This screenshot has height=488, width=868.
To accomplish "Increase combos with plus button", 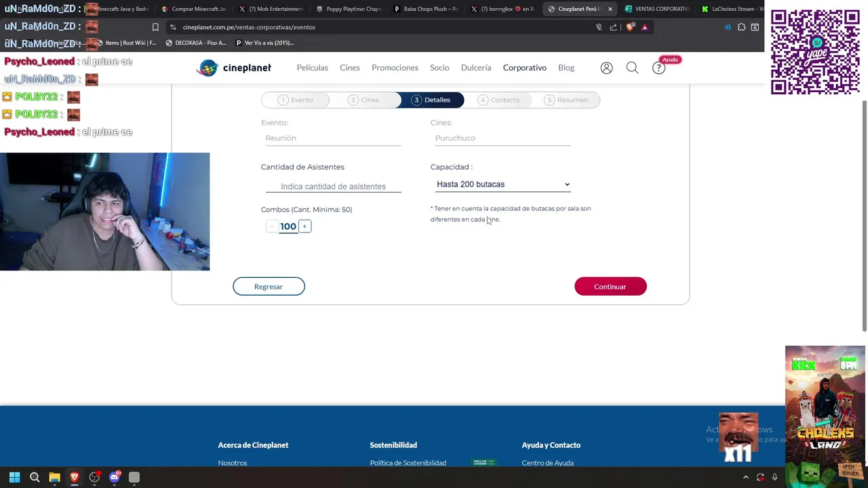I will 304,226.
